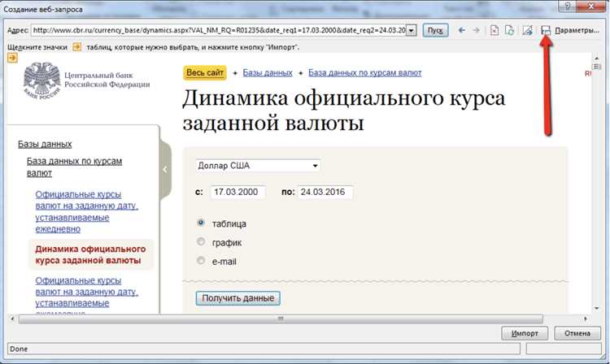Click the page heading Динамика официального курса
This screenshot has height=364, width=610.
pyautogui.click(x=344, y=110)
